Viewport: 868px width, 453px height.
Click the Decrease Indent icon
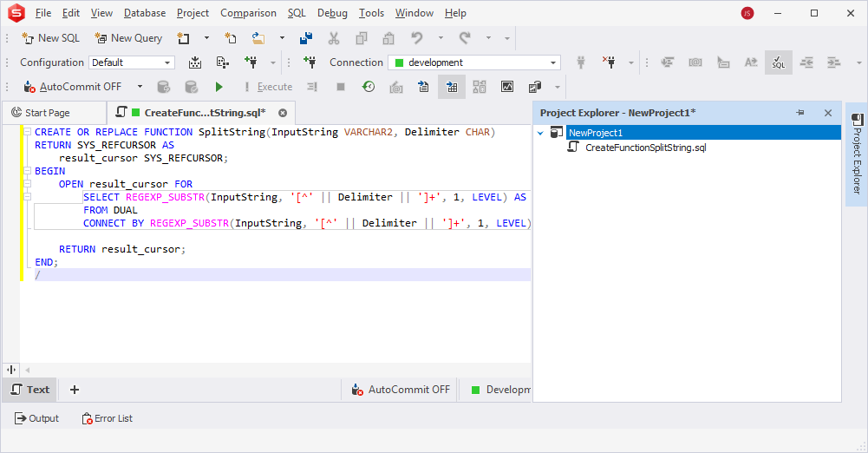click(x=806, y=62)
